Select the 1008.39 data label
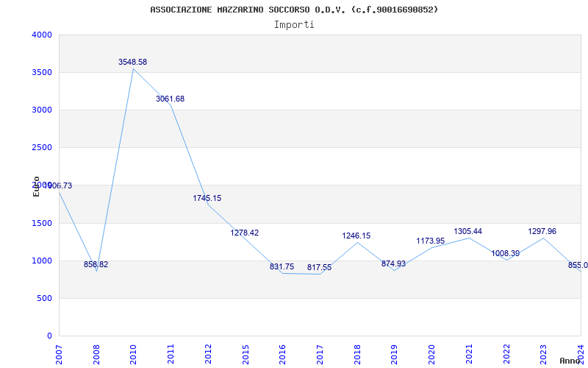Viewport: 588px width, 368px height. tap(505, 254)
